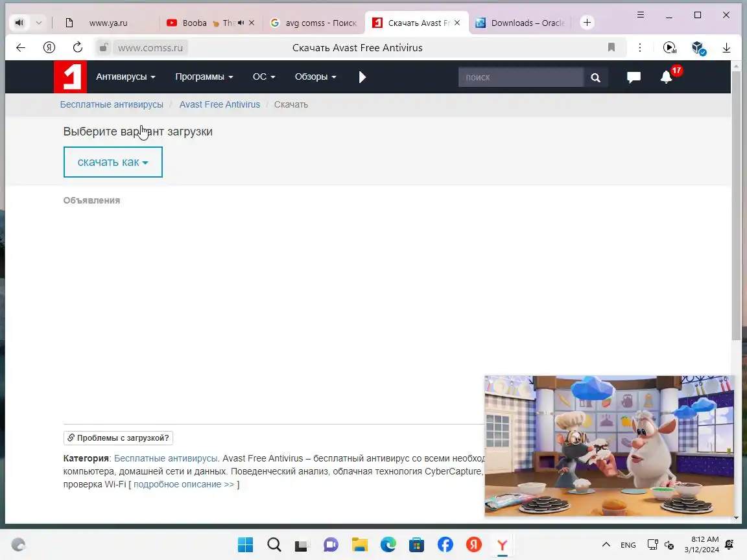This screenshot has width=747, height=560.
Task: Click the active Yandex Browser taskbar icon
Action: 502,544
